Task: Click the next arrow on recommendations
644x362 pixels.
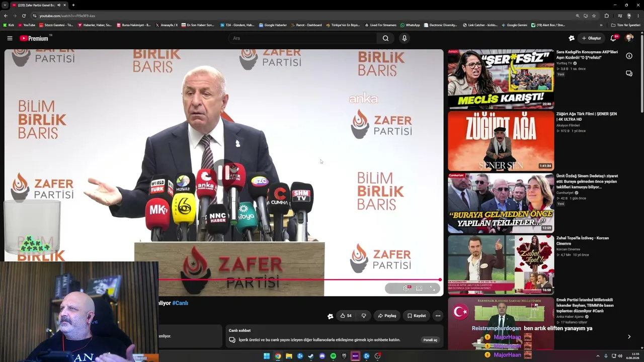Action: (x=629, y=337)
